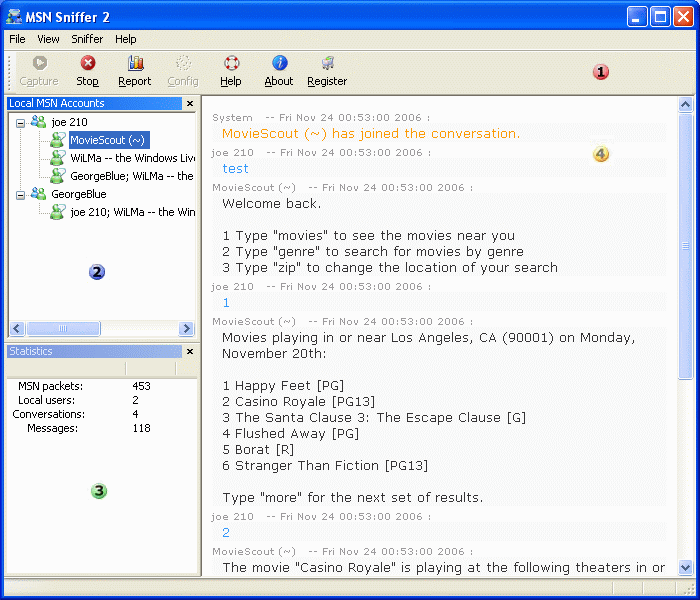Select the GeorgeBlue account node
The image size is (700, 600).
pyautogui.click(x=79, y=194)
